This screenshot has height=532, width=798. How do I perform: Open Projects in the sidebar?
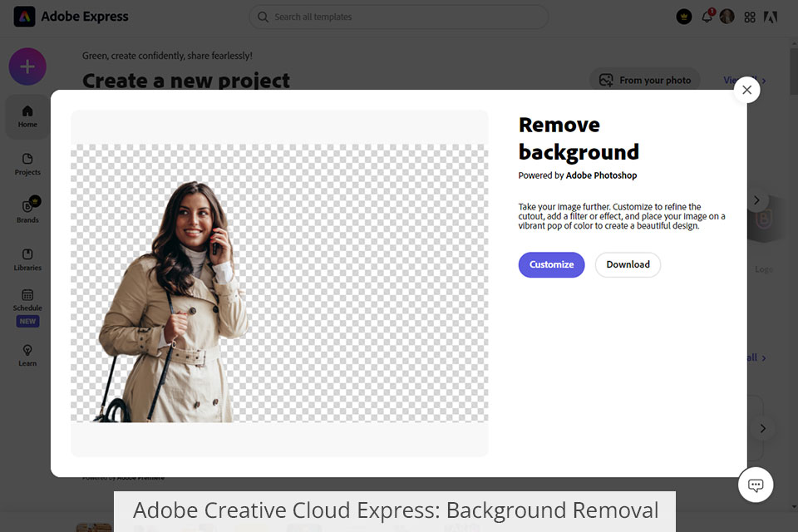pyautogui.click(x=27, y=165)
